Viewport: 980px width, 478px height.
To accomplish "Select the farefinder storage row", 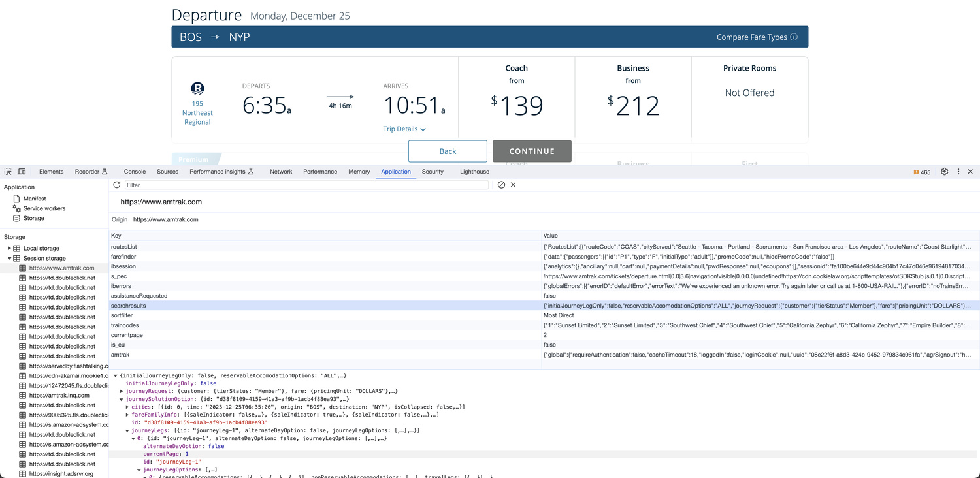I will pos(544,257).
